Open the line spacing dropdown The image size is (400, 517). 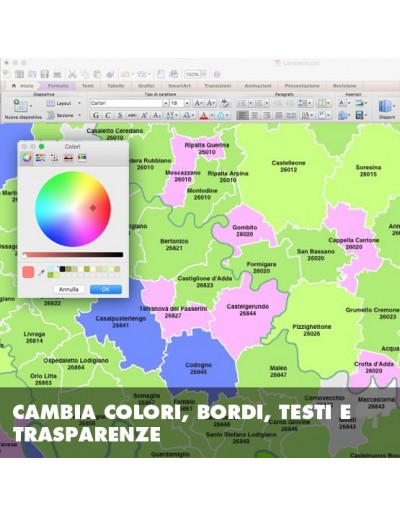coord(305,103)
